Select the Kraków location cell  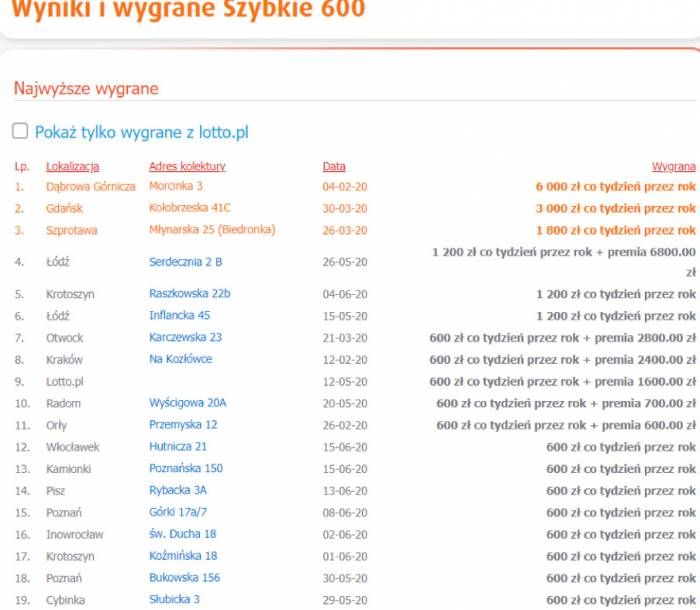(x=64, y=360)
